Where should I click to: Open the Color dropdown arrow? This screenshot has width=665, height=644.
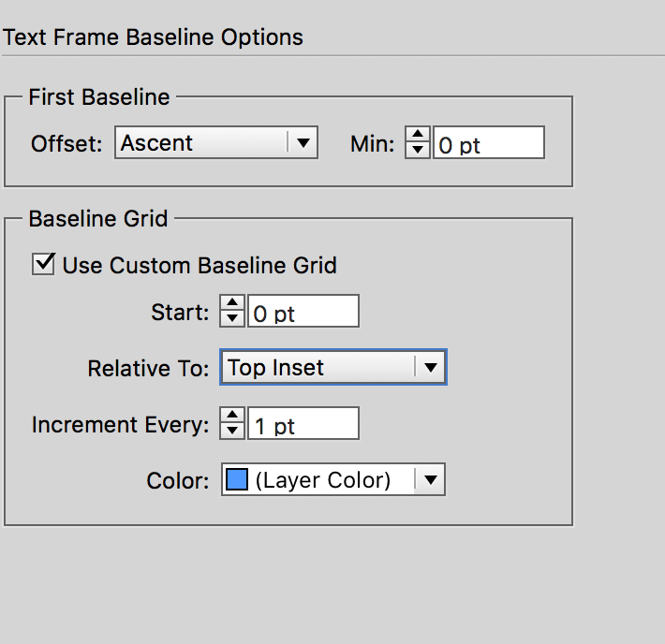pos(430,480)
